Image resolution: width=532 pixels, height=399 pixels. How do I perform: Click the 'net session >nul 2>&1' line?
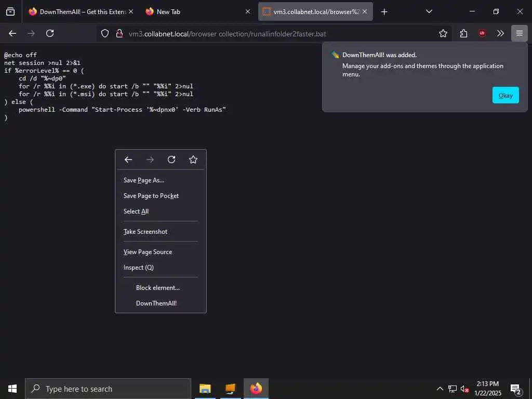tap(42, 63)
